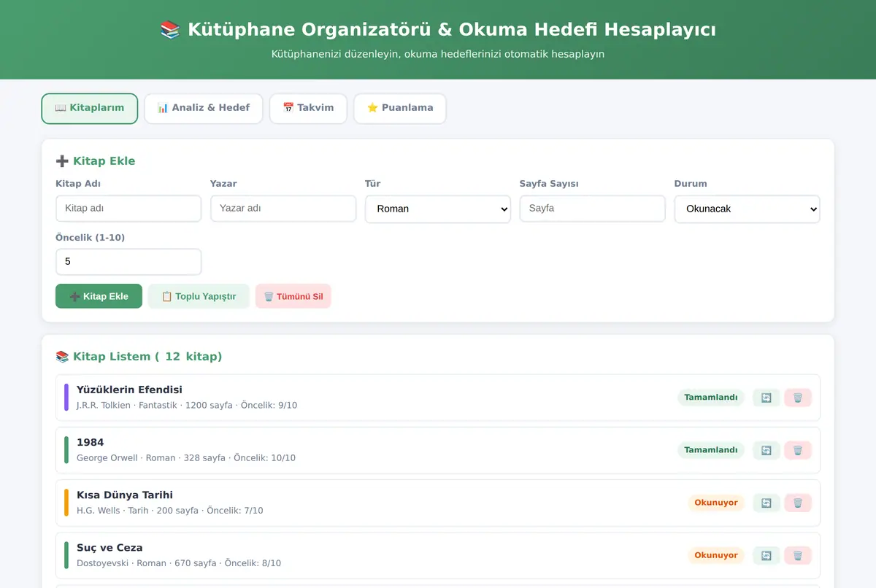This screenshot has height=588, width=876.
Task: Click the Tümünü Sil button
Action: click(293, 296)
